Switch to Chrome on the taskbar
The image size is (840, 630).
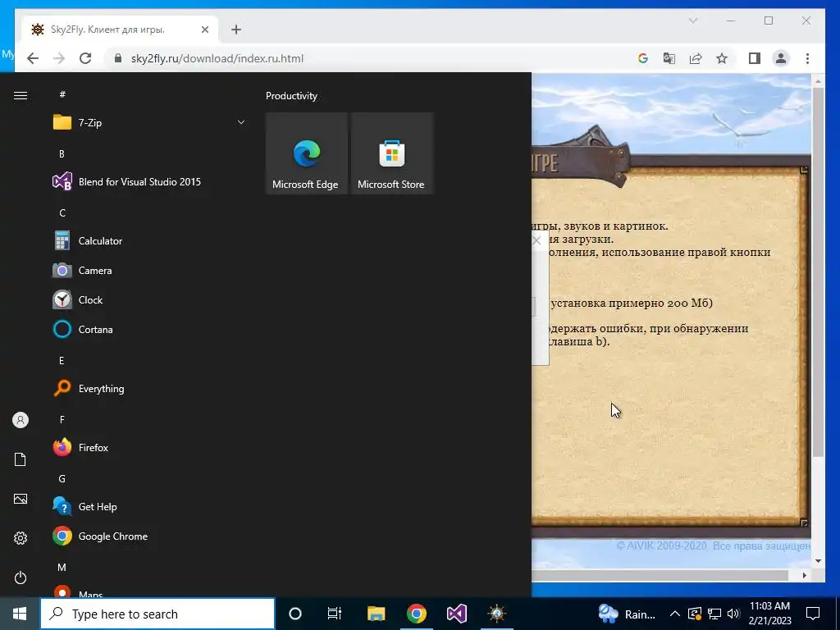pyautogui.click(x=416, y=614)
